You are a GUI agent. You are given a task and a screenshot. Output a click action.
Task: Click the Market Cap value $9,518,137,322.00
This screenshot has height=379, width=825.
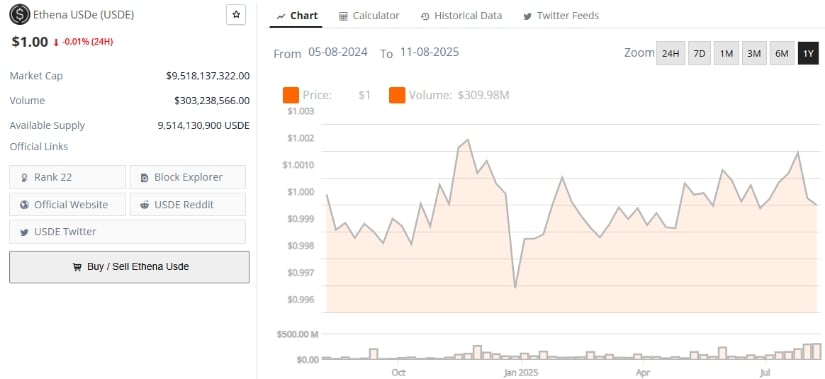coord(208,76)
